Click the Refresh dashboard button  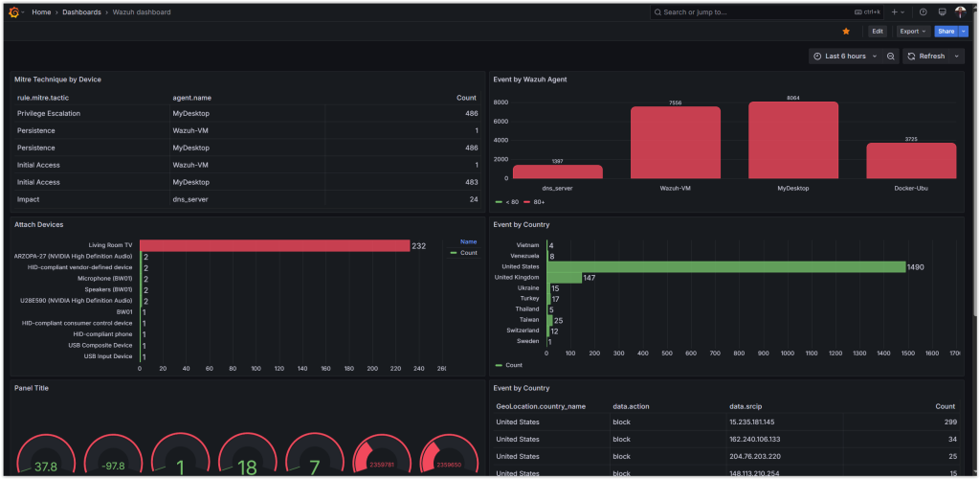(x=926, y=57)
